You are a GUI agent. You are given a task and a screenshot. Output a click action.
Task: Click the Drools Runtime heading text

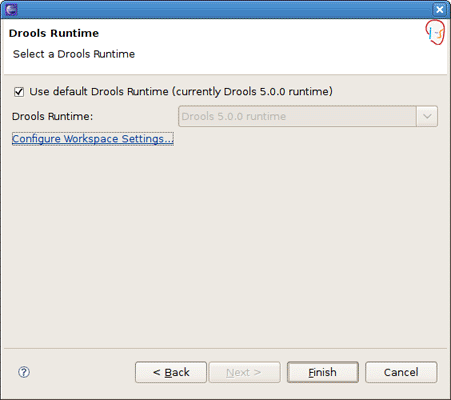pos(54,33)
